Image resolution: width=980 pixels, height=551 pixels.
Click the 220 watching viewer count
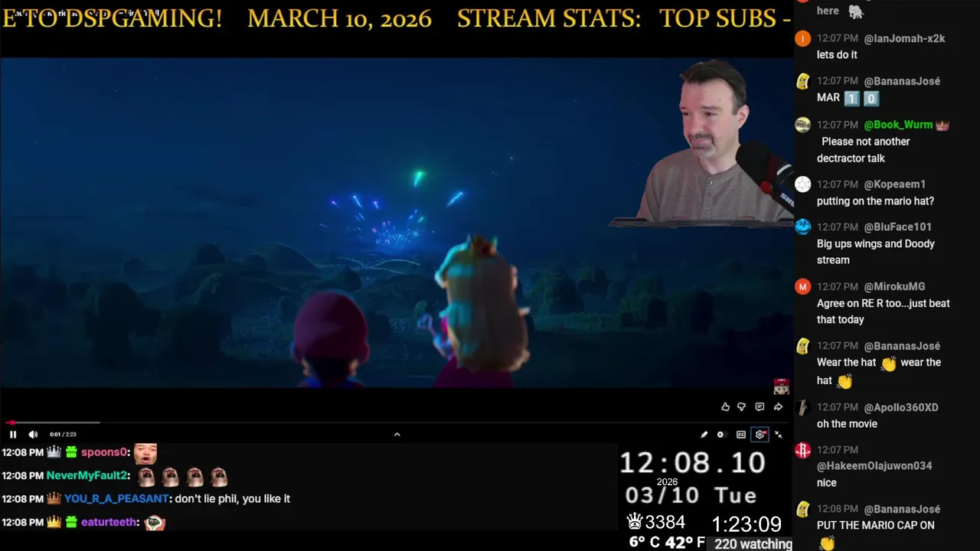point(753,544)
